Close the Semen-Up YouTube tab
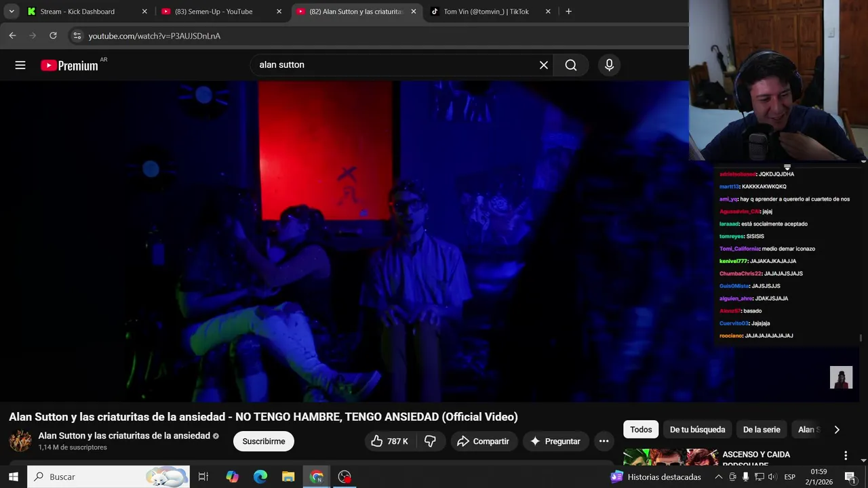This screenshot has width=868, height=488. coord(279,12)
